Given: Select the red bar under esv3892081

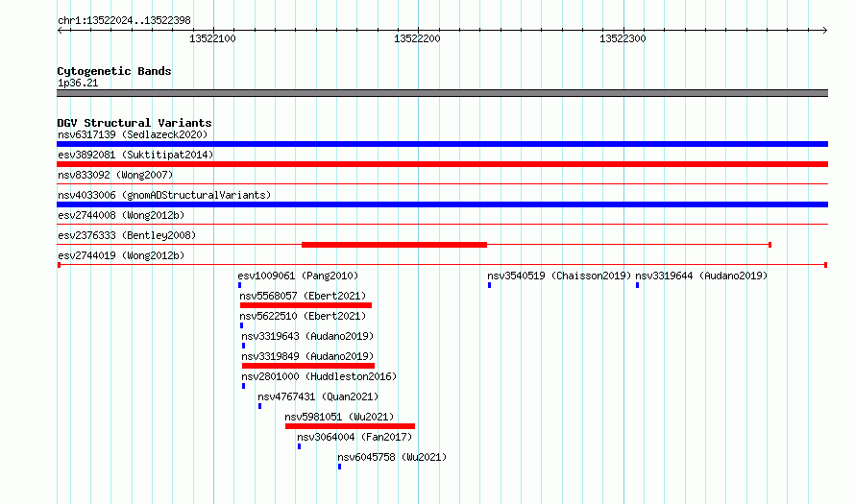Looking at the screenshot, I should [442, 164].
